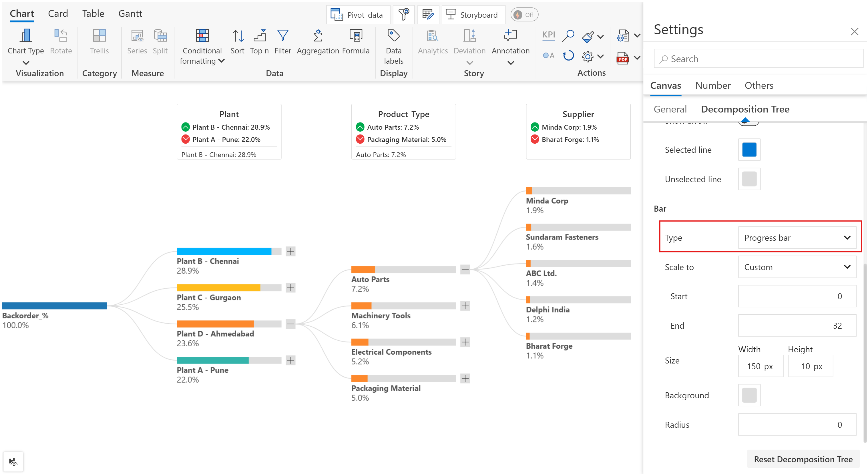This screenshot has height=474, width=868.
Task: Click the Sort icon
Action: pos(238,36)
